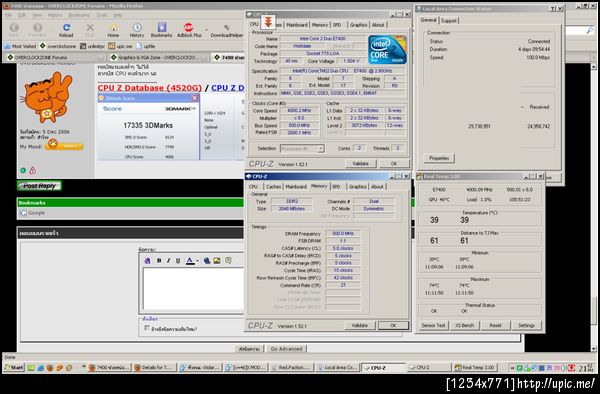
Task: Select the Support tab in connection status
Action: coord(448,20)
